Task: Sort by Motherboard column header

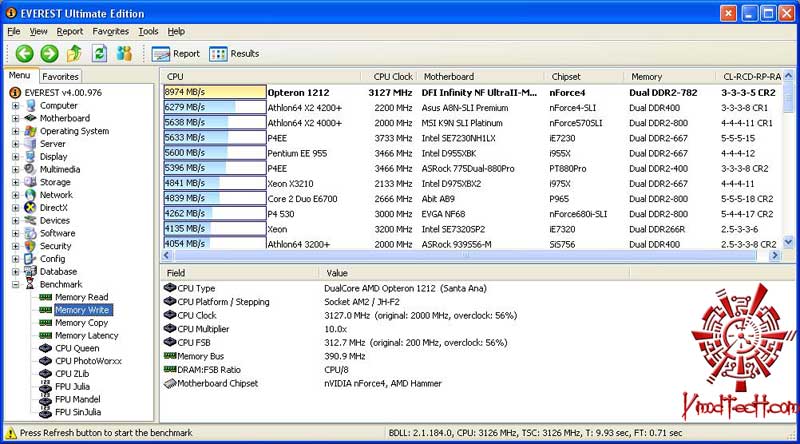Action: click(481, 77)
